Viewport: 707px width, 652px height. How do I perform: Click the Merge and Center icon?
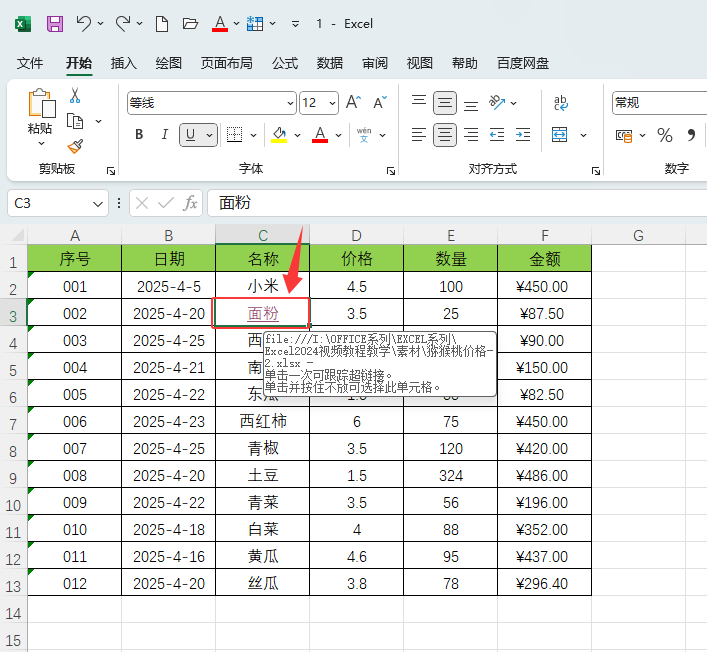click(x=560, y=134)
